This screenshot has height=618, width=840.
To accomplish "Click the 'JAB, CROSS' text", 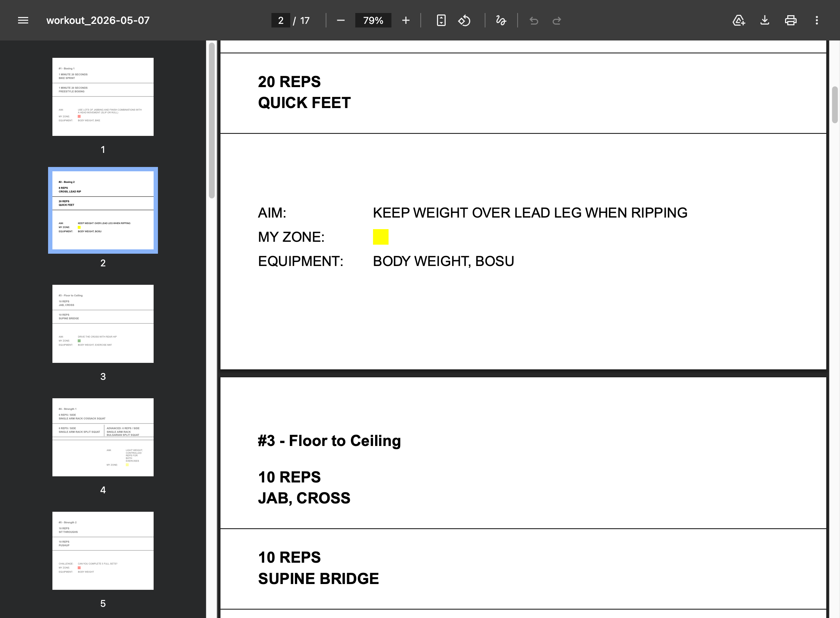I will tap(304, 498).
